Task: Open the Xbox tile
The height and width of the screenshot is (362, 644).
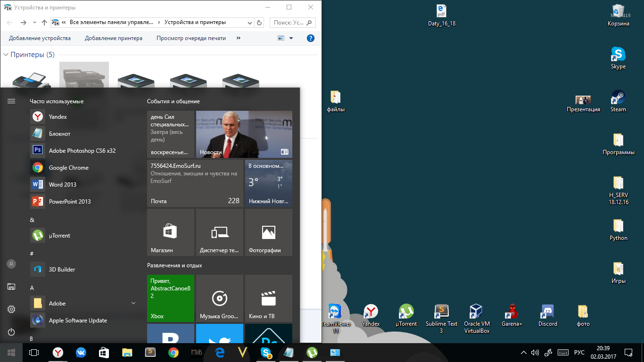Action: pos(171,298)
